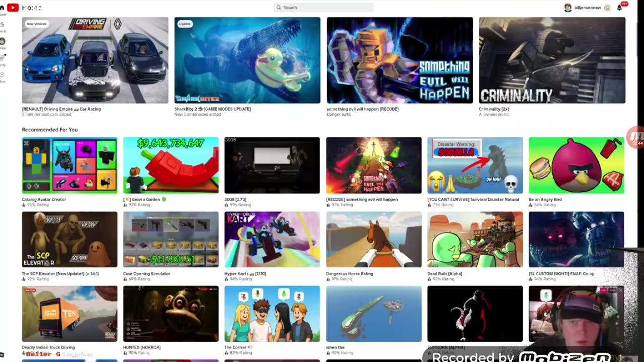644x362 pixels.
Task: Click '[SL CUSTOM NIGHT!] FNAF: Co-op' title
Action: [561, 274]
